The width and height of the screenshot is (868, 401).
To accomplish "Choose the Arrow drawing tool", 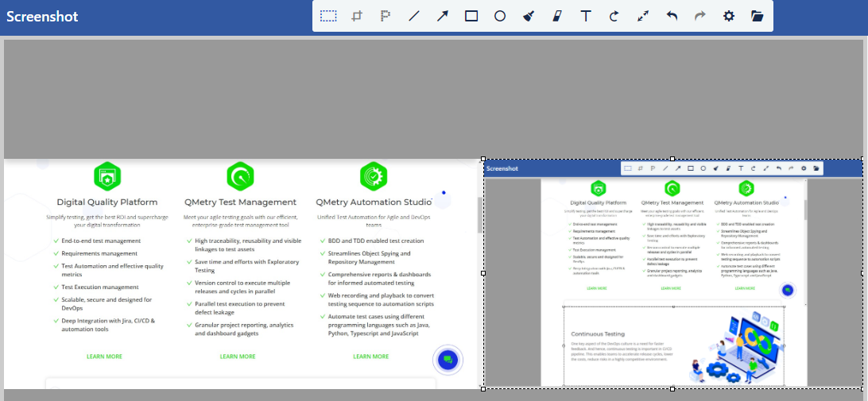I will 443,16.
